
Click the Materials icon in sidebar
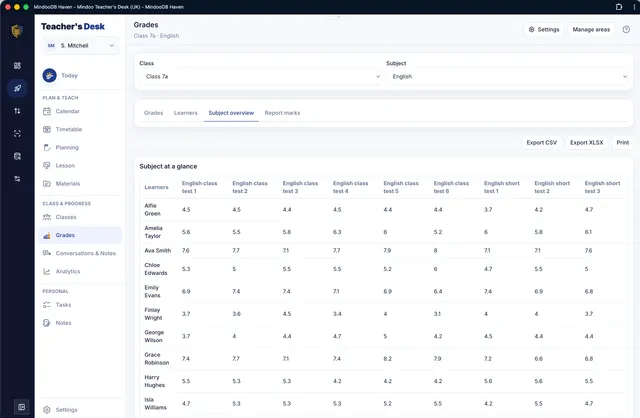click(47, 184)
